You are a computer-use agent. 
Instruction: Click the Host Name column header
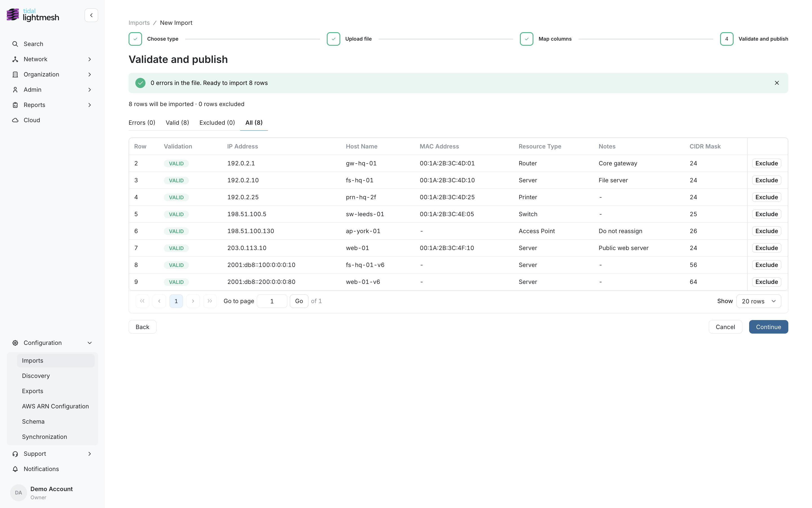point(362,146)
